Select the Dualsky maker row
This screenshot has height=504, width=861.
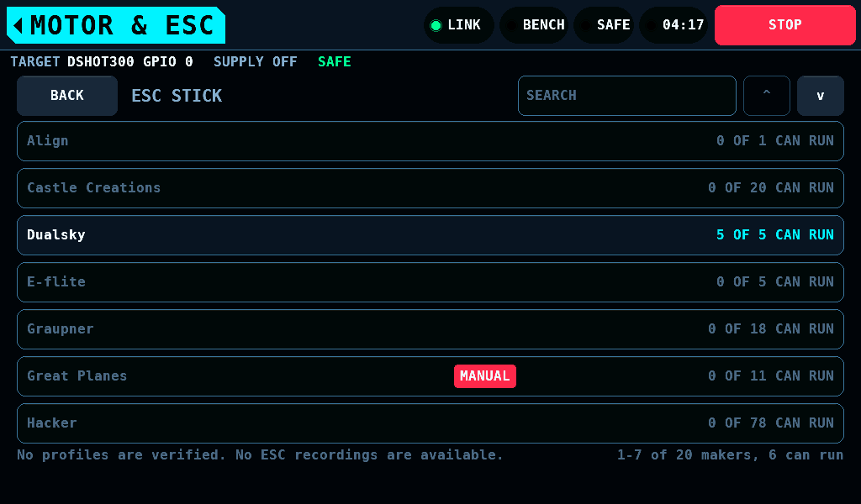pyautogui.click(x=430, y=235)
